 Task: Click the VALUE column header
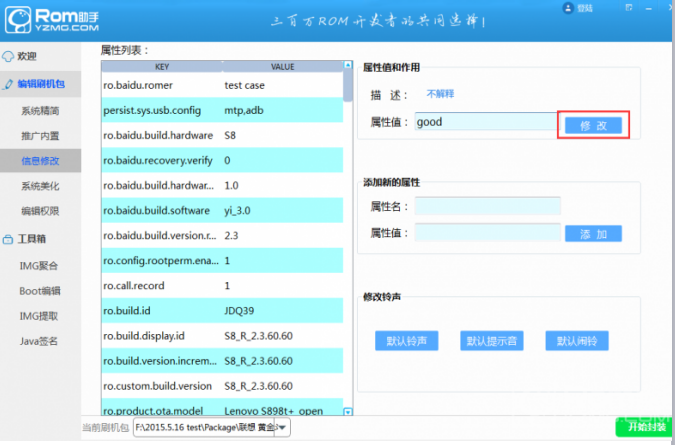pyautogui.click(x=283, y=67)
